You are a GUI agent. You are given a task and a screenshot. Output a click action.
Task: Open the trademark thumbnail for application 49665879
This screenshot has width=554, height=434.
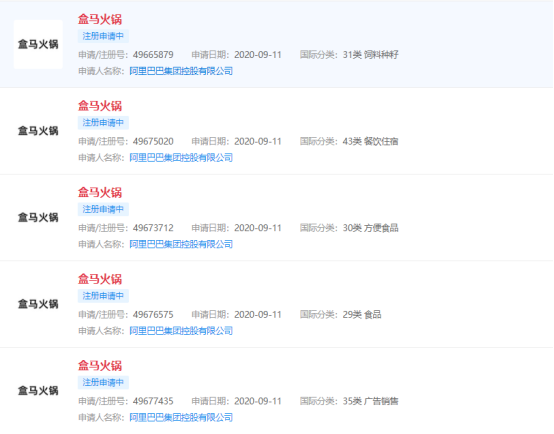click(x=38, y=44)
